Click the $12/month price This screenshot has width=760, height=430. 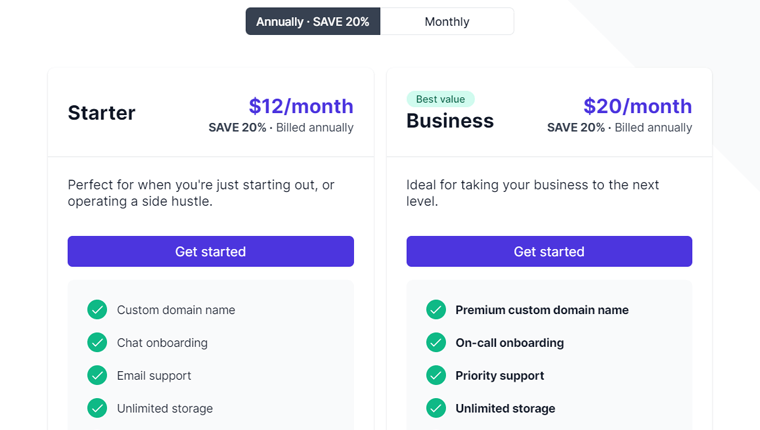(301, 106)
